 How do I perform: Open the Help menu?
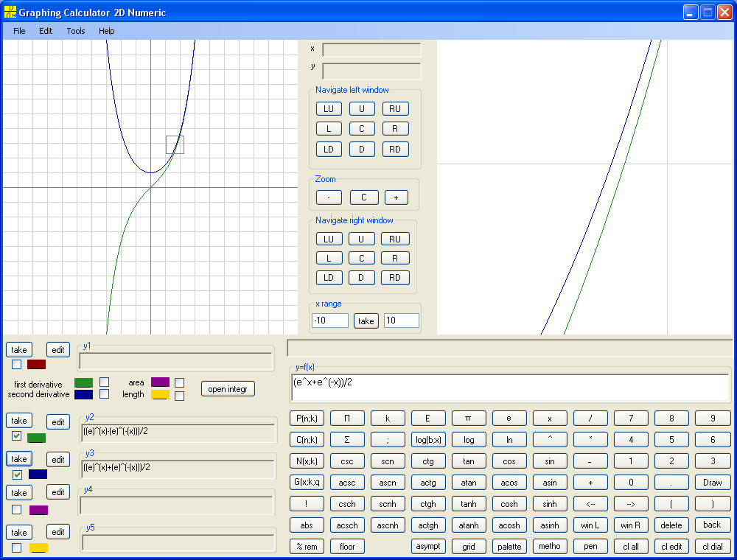[x=107, y=31]
